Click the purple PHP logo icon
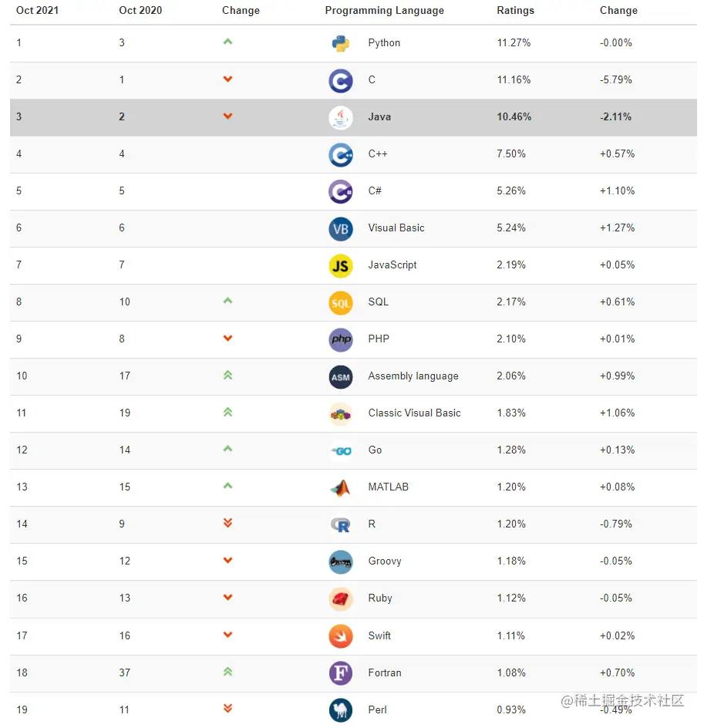704x728 pixels. (341, 339)
